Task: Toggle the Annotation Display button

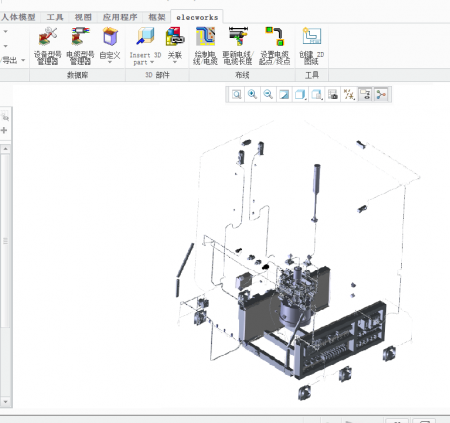Action: (365, 95)
